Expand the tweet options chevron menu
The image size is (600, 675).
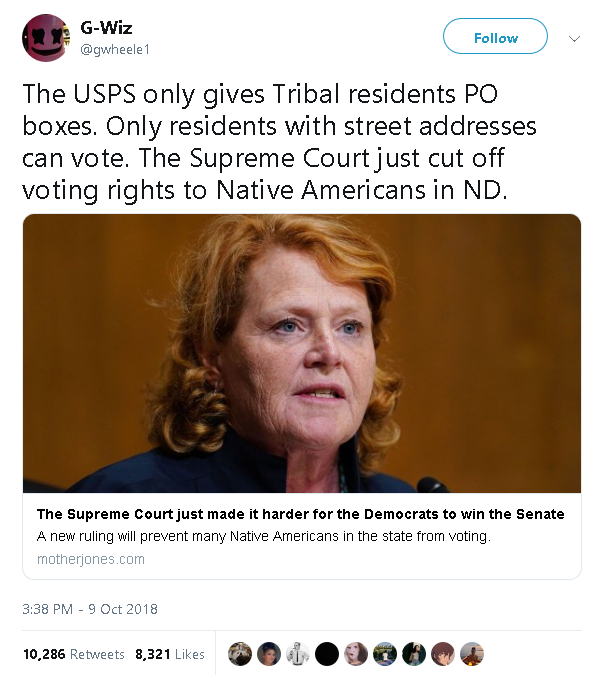pyautogui.click(x=574, y=38)
